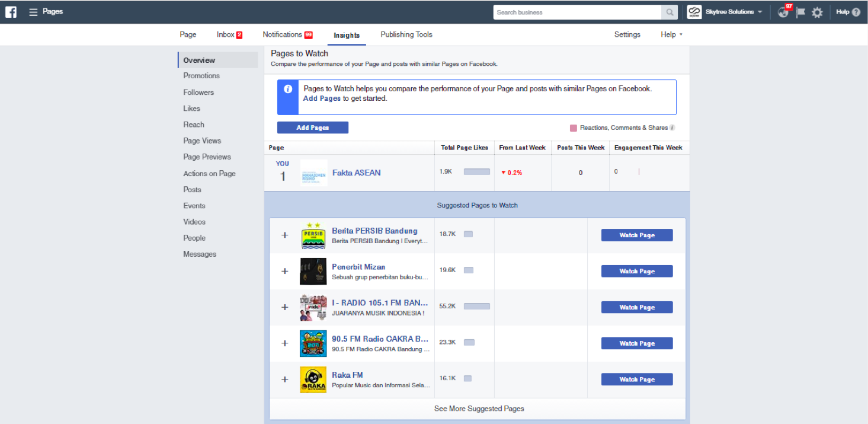Click plus icon for 90.5 FM Radio CAKRA
Screen dimensions: 868x424
(x=284, y=343)
